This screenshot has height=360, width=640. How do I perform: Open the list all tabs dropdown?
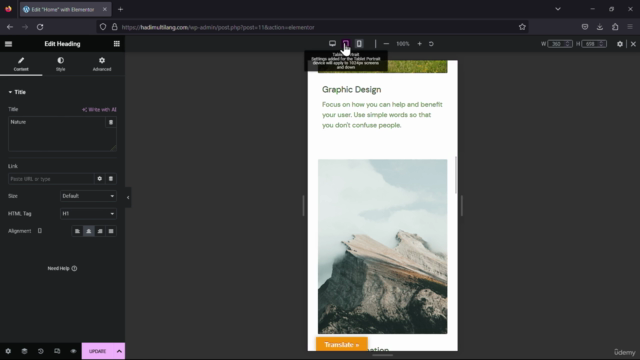point(558,9)
